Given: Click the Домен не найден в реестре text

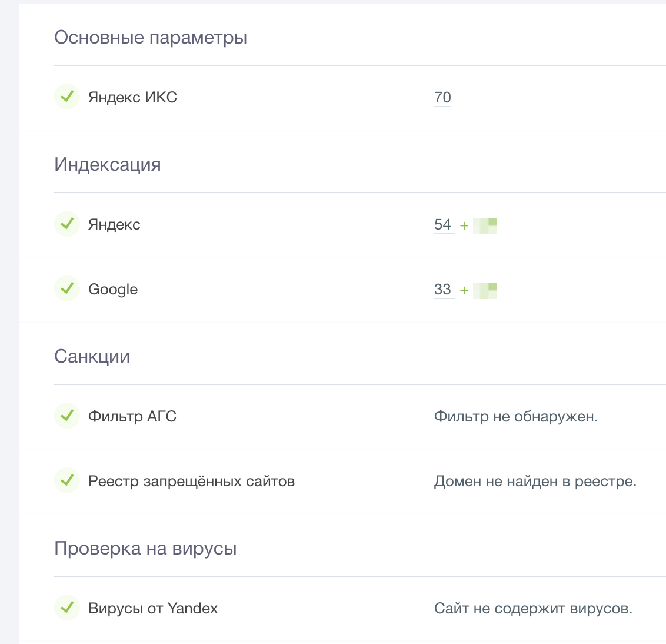Looking at the screenshot, I should click(x=535, y=482).
